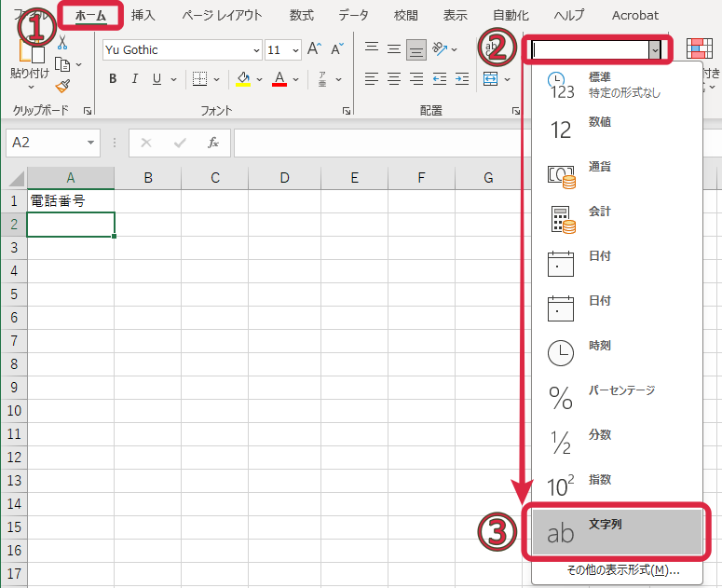Open the データ tab

point(354,15)
